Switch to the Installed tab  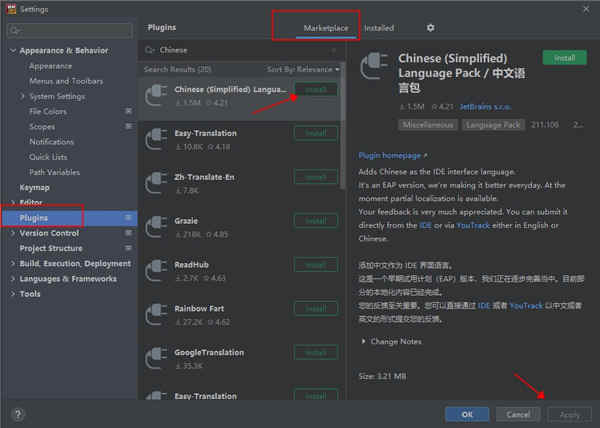tap(379, 28)
